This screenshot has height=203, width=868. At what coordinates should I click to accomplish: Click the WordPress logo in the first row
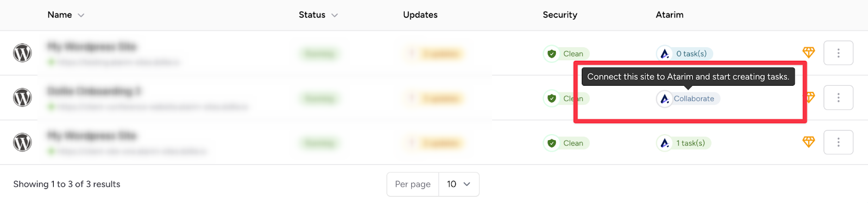pos(22,53)
